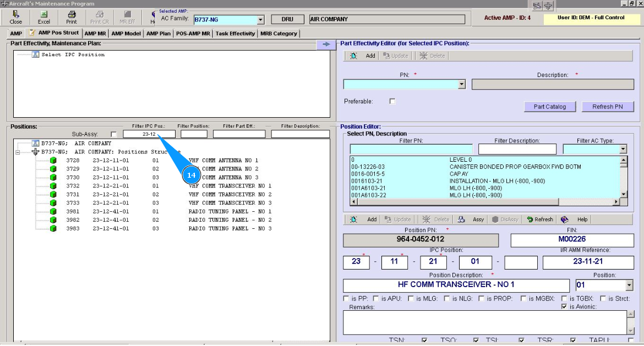
Task: Click the Part Catalog button
Action: click(549, 107)
